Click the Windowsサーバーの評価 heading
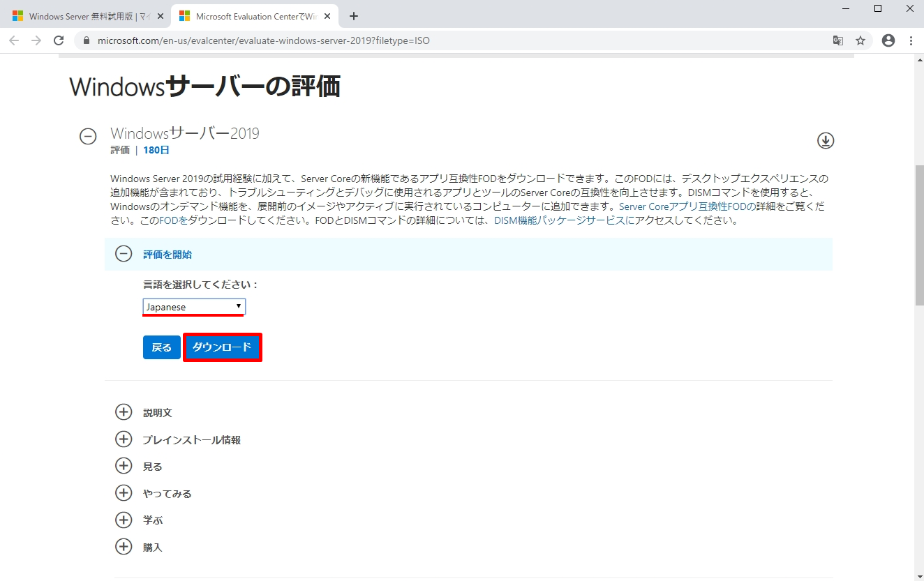Screen dimensions: 924x581 pyautogui.click(x=205, y=87)
